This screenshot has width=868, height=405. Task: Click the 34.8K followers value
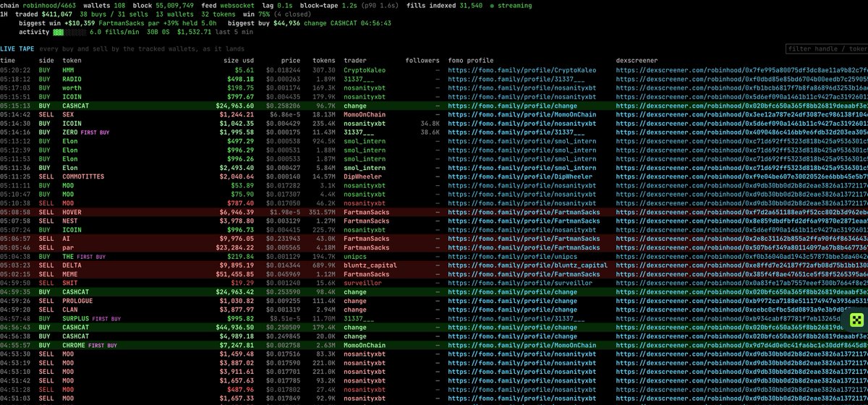[430, 123]
